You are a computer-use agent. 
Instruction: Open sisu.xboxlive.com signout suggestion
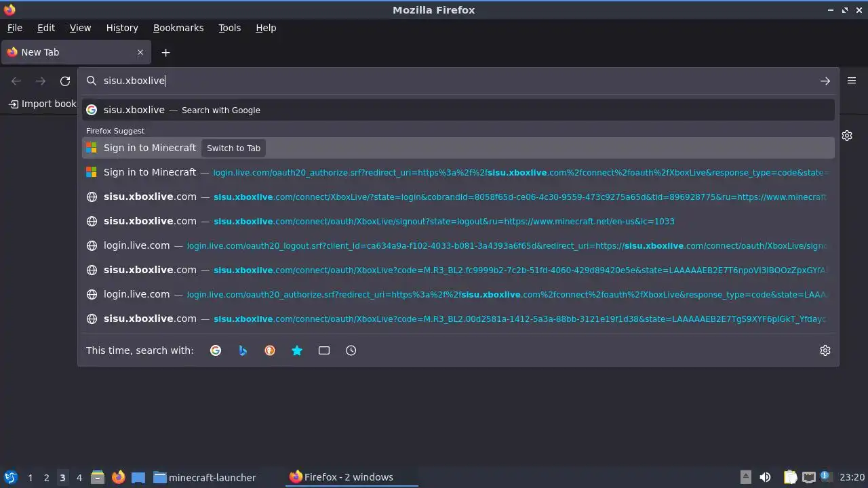click(x=458, y=221)
